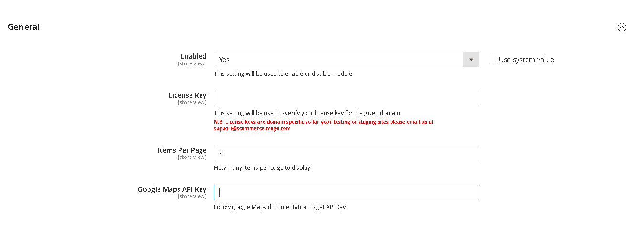Collapse the General section with circle chevron icon

pyautogui.click(x=622, y=27)
